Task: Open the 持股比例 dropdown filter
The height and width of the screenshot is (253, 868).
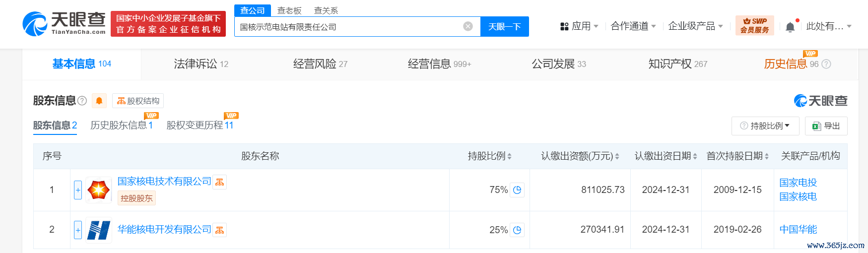Action: (x=765, y=126)
